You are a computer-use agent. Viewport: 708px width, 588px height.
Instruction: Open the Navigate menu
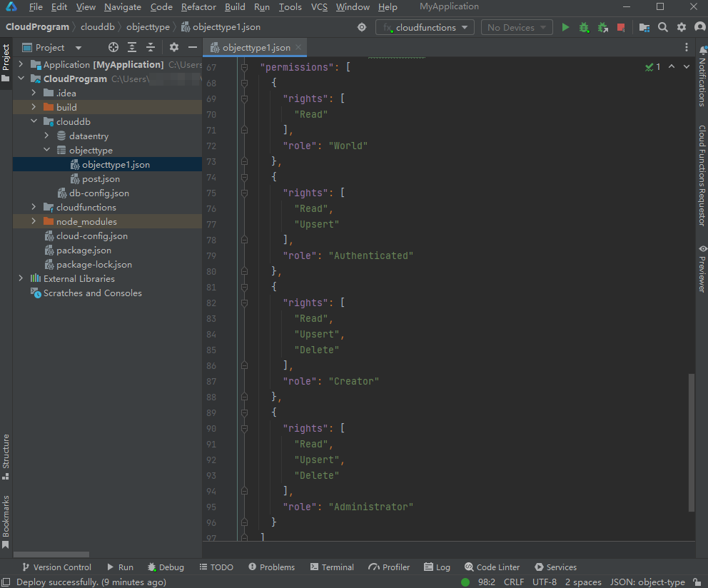click(x=122, y=6)
